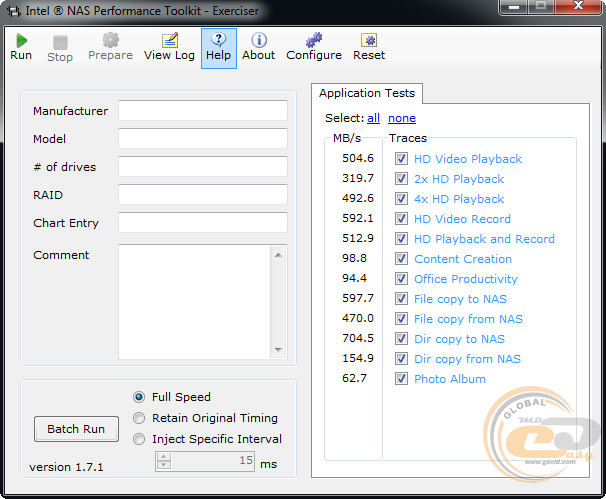Click the 62.7 MB/s result value
606x499 pixels.
[354, 378]
